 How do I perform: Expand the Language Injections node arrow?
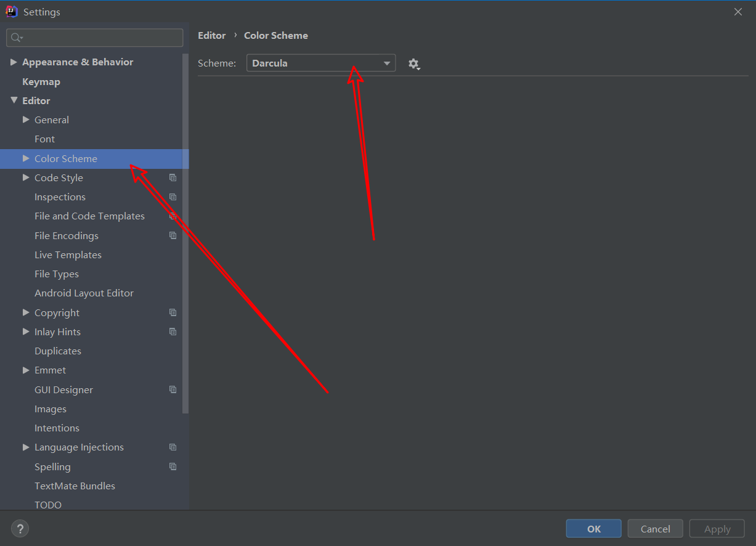26,447
